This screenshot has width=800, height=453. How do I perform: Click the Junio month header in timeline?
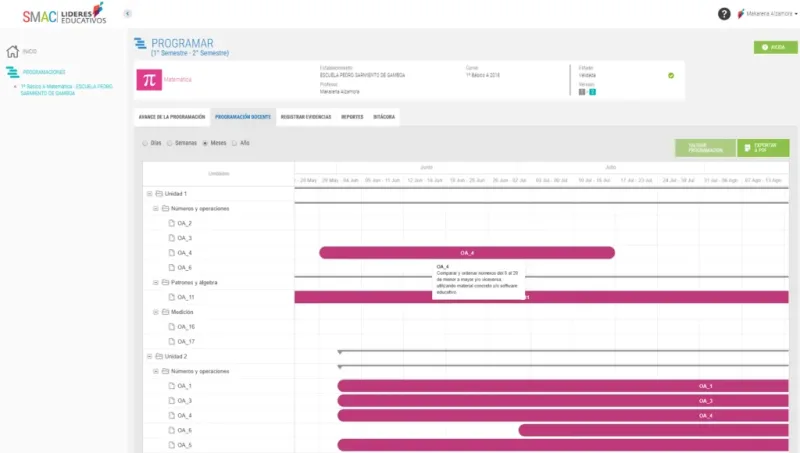click(x=427, y=167)
